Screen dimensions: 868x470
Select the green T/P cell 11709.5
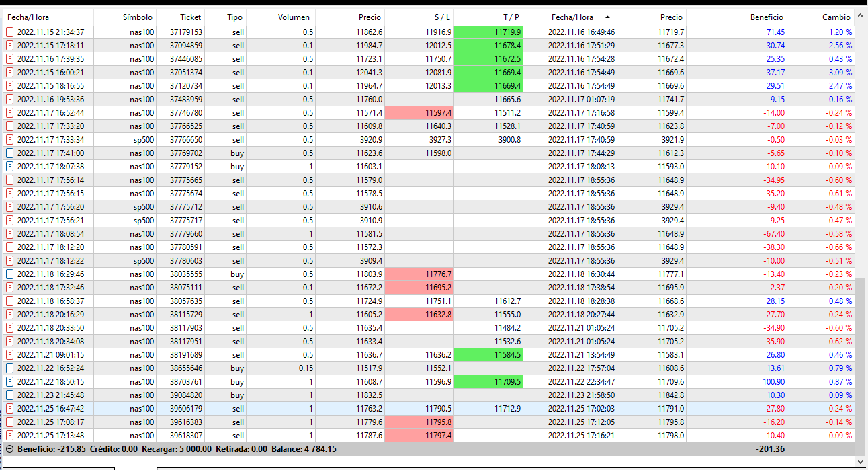coord(488,381)
